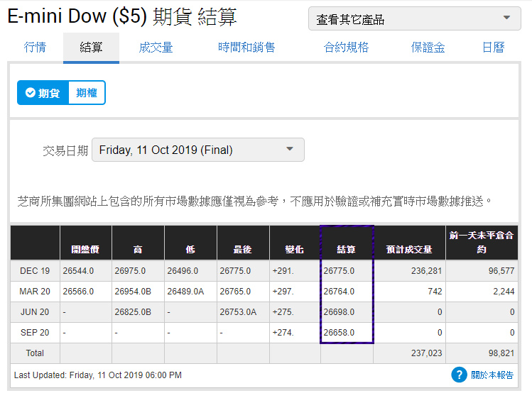Click the blue question mark help icon
This screenshot has height=398, width=532.
(x=459, y=375)
